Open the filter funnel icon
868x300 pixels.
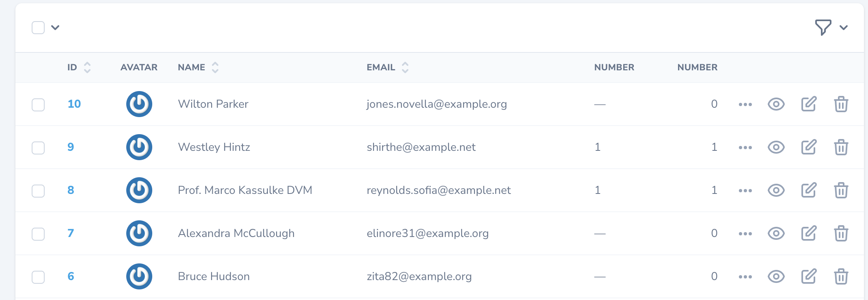tap(823, 27)
